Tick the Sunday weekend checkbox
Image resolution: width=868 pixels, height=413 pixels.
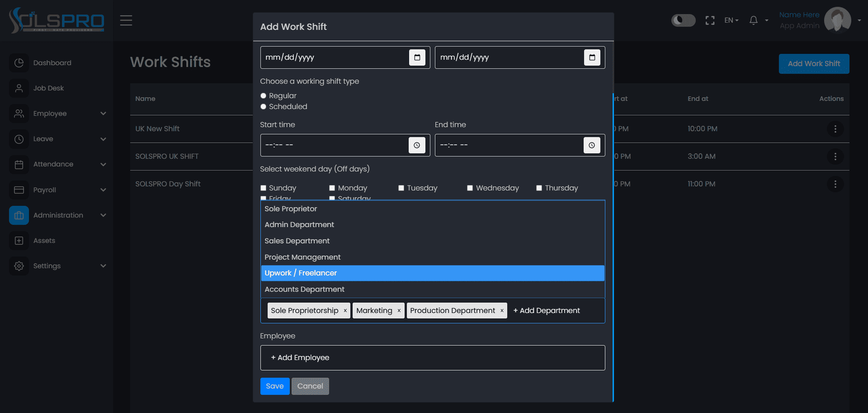(x=263, y=188)
